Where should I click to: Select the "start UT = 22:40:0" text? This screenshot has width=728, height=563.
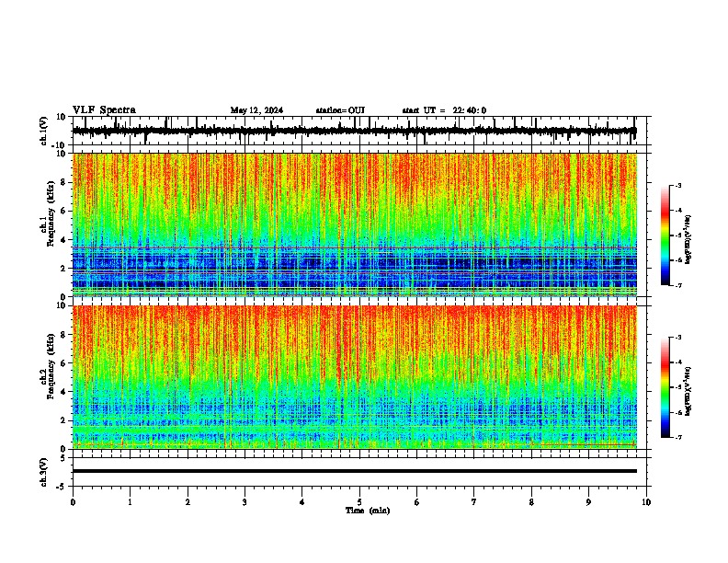[444, 110]
